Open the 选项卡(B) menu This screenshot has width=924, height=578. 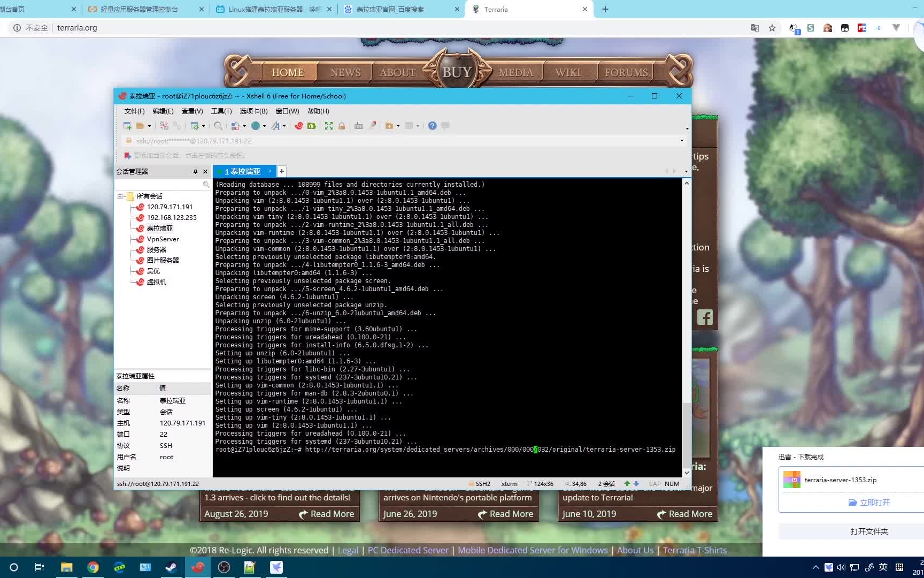pos(253,111)
